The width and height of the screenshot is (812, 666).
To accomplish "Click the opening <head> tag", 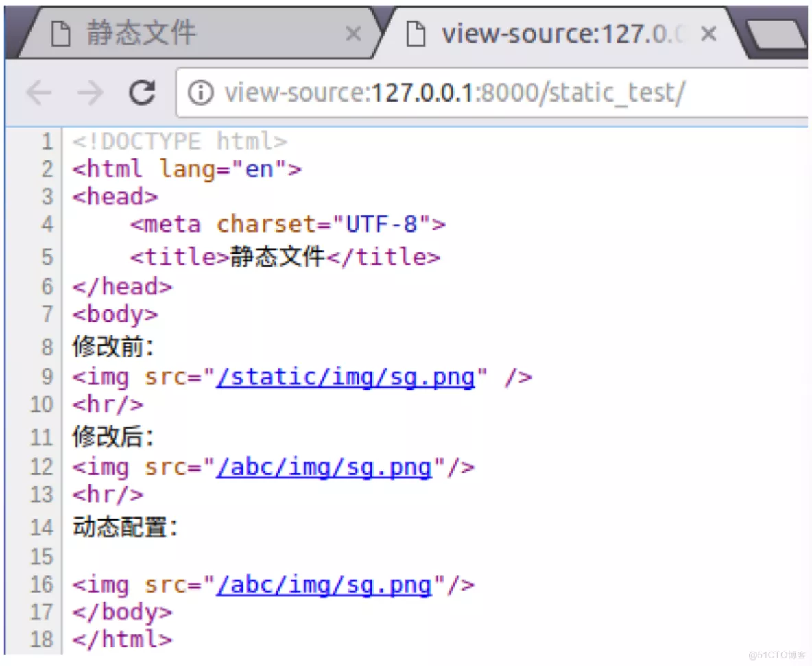I will click(115, 197).
